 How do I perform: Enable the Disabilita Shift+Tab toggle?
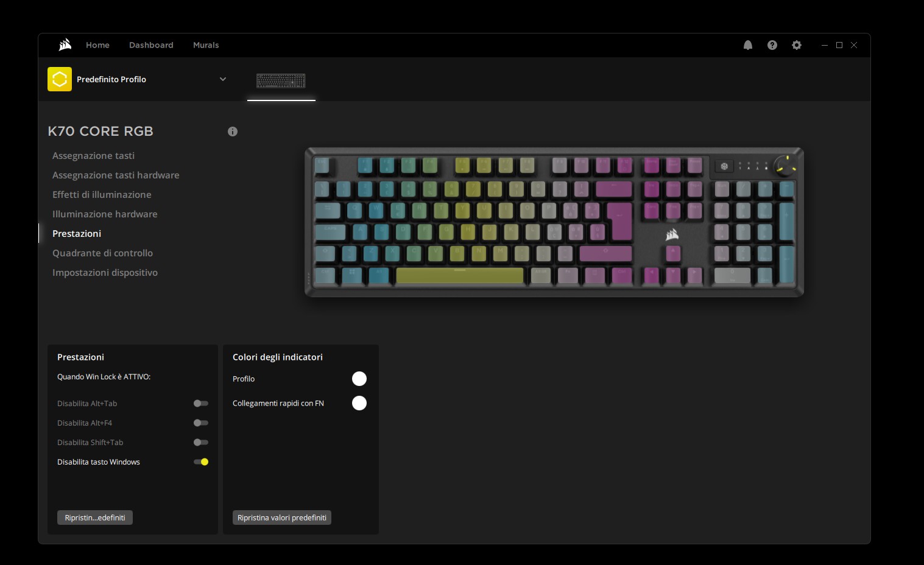(x=201, y=442)
